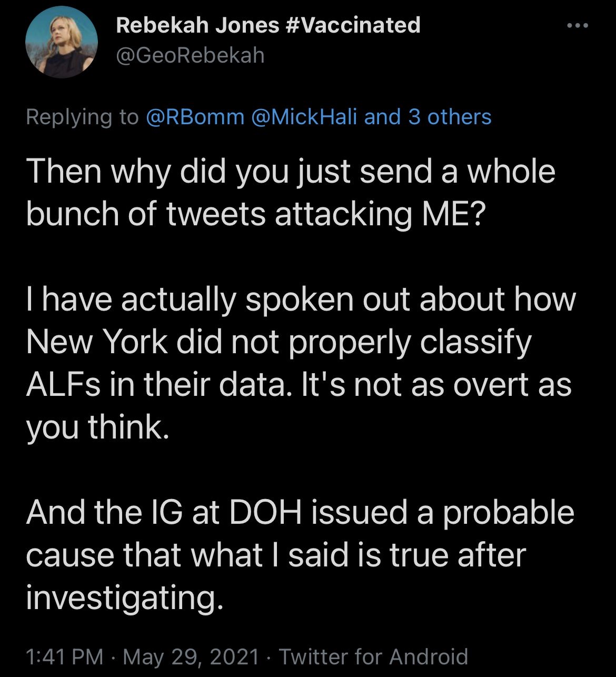Click the phrase "you think." in the tweet

(x=97, y=427)
